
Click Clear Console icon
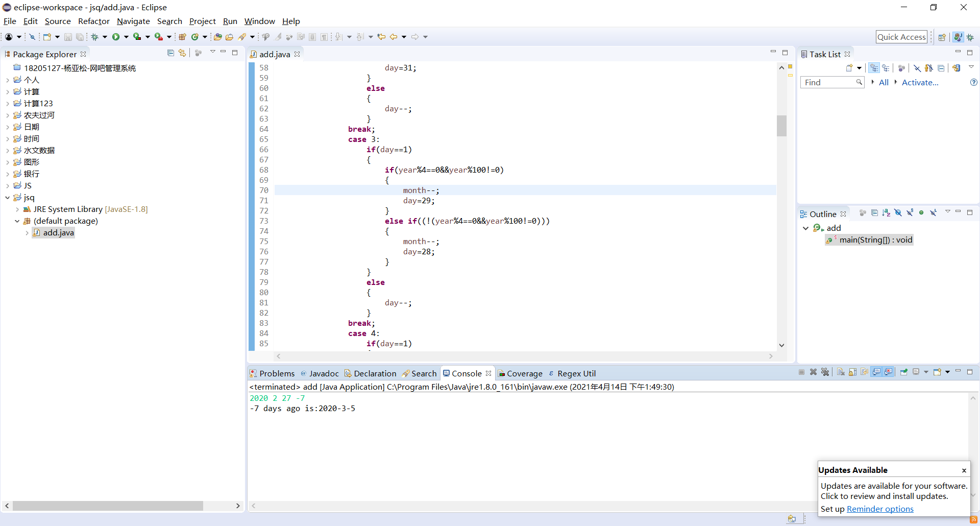841,372
